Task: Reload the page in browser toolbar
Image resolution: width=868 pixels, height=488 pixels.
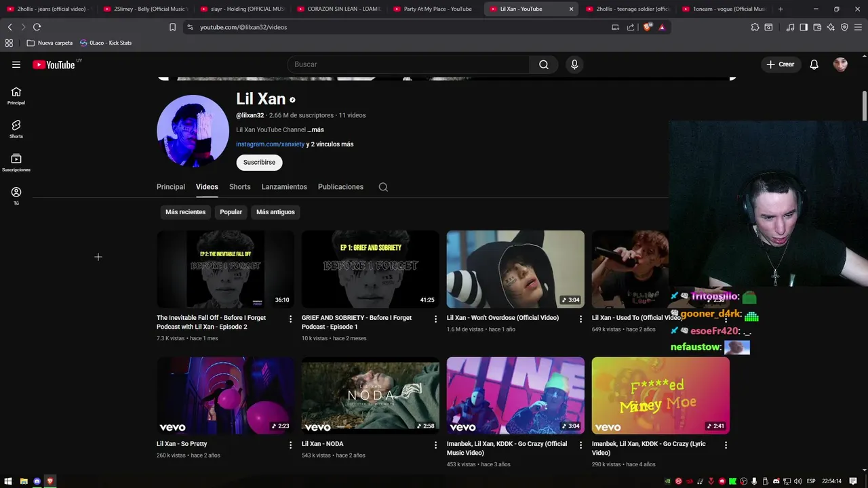Action: coord(37,27)
